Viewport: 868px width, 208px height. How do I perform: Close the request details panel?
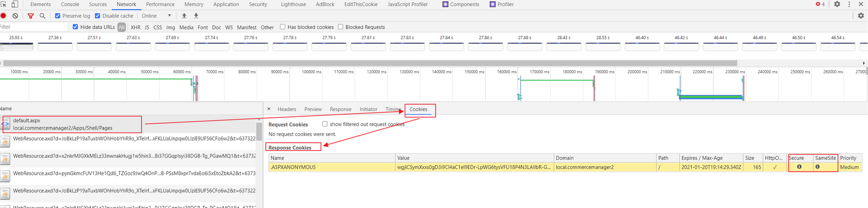coord(269,109)
